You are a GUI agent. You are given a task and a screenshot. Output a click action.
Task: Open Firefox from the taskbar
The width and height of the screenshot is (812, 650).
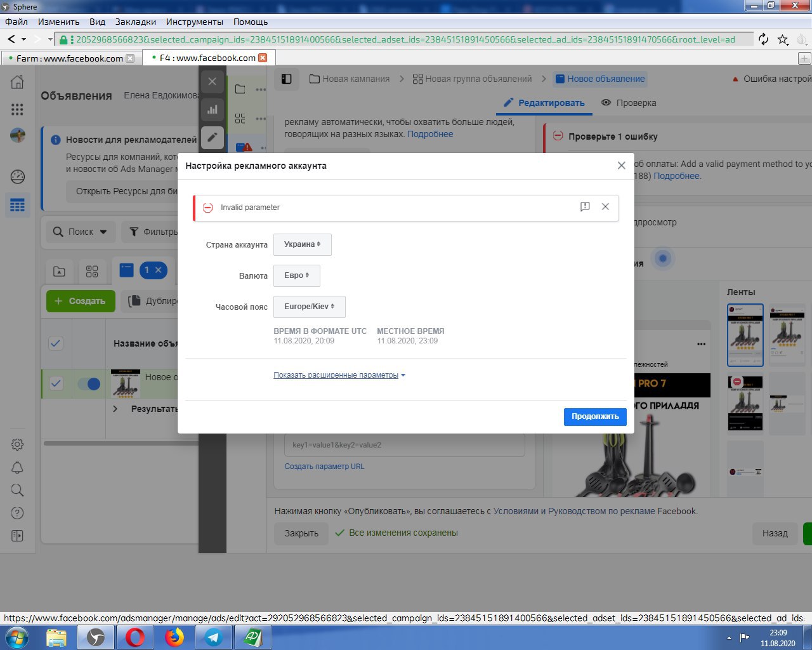(x=174, y=637)
